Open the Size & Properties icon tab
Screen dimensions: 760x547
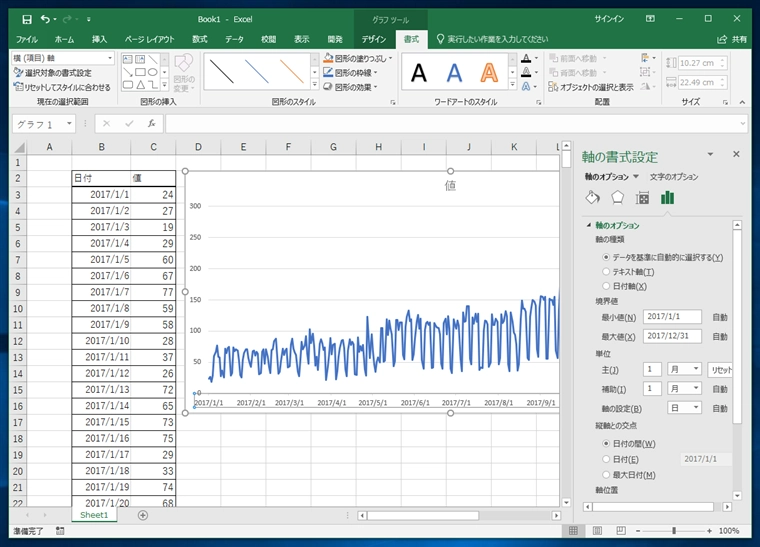click(x=643, y=197)
